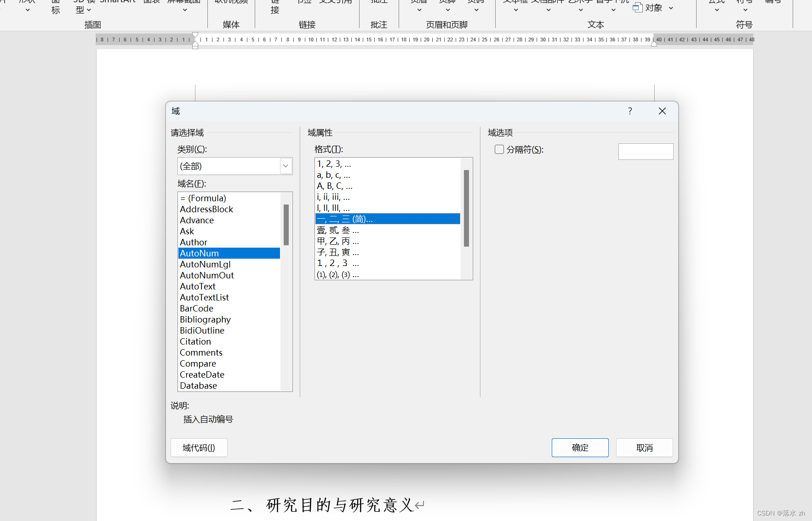Select the AutoText field name
The width and height of the screenshot is (812, 521).
click(x=229, y=286)
